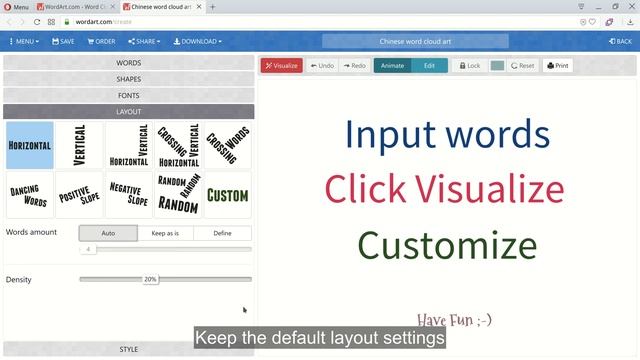
Task: Reset the word cloud
Action: point(522,66)
